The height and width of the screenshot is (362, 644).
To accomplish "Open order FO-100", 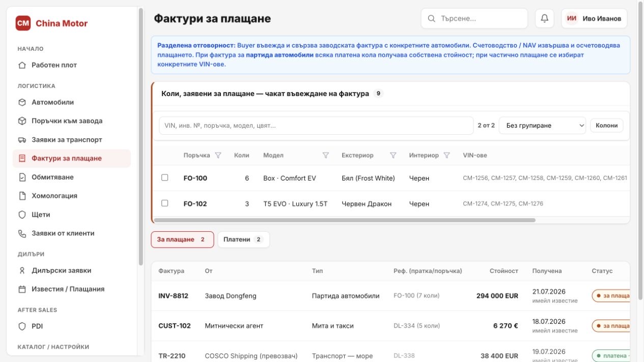I will (x=195, y=178).
